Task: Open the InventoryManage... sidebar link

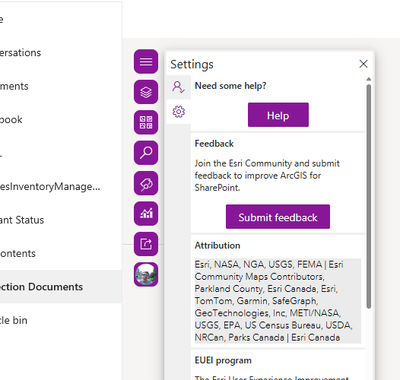Action: click(50, 187)
